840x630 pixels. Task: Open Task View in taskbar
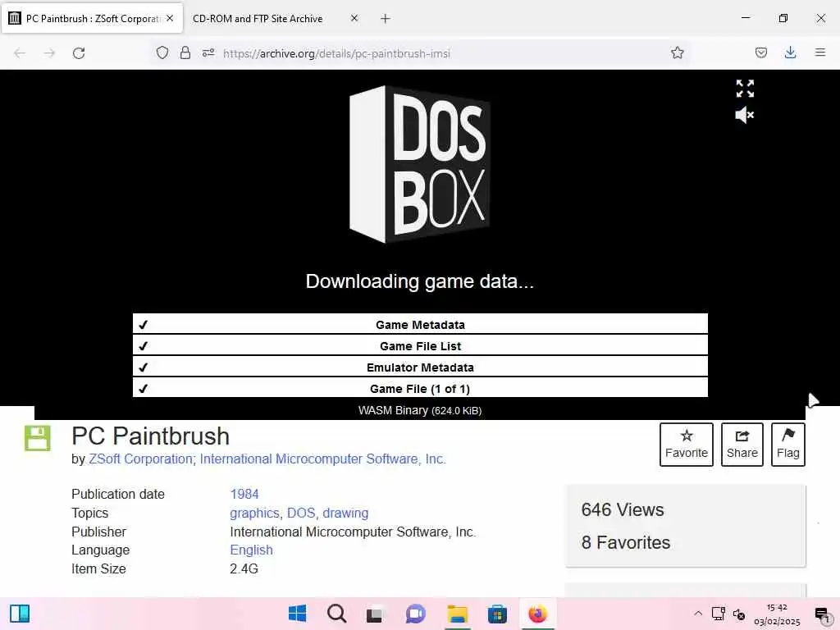tap(376, 614)
